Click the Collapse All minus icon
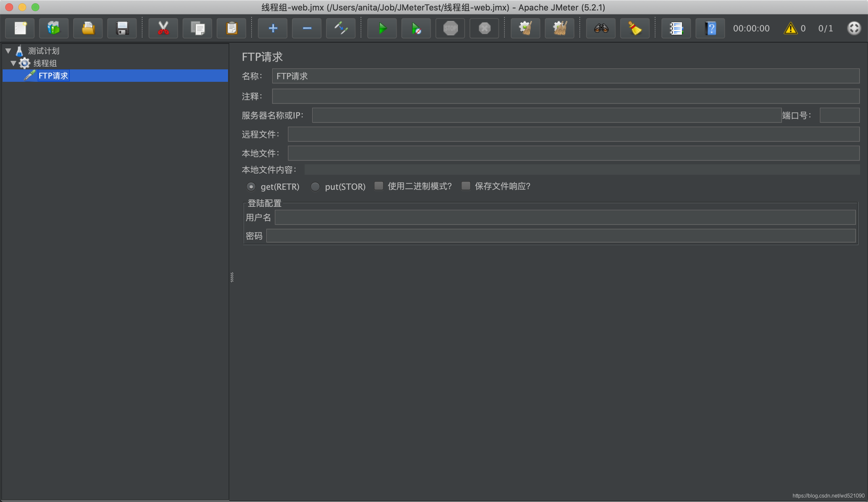 307,28
